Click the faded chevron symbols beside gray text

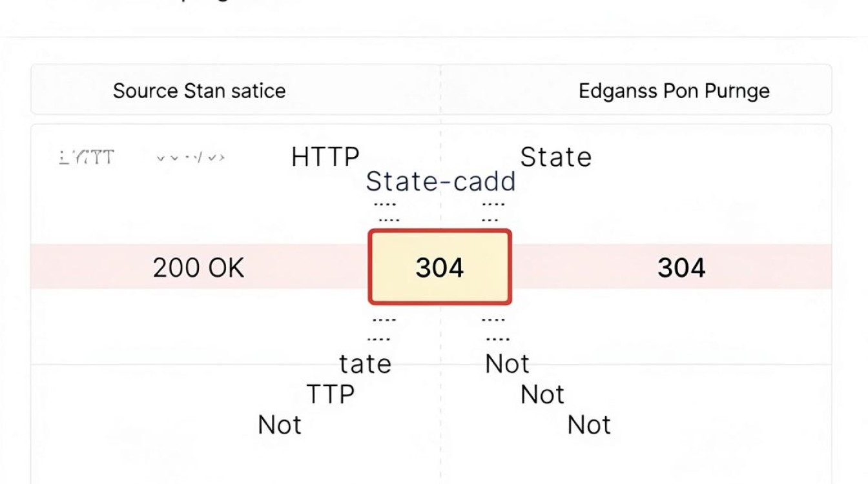[191, 157]
